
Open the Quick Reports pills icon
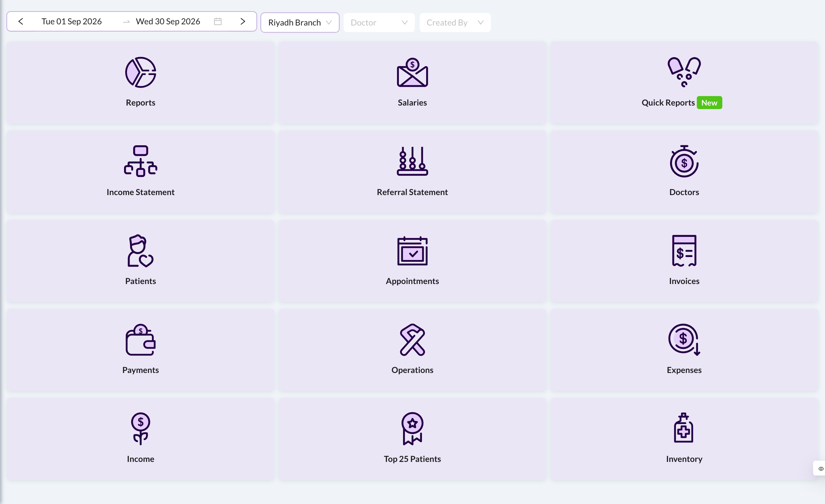[x=684, y=72]
